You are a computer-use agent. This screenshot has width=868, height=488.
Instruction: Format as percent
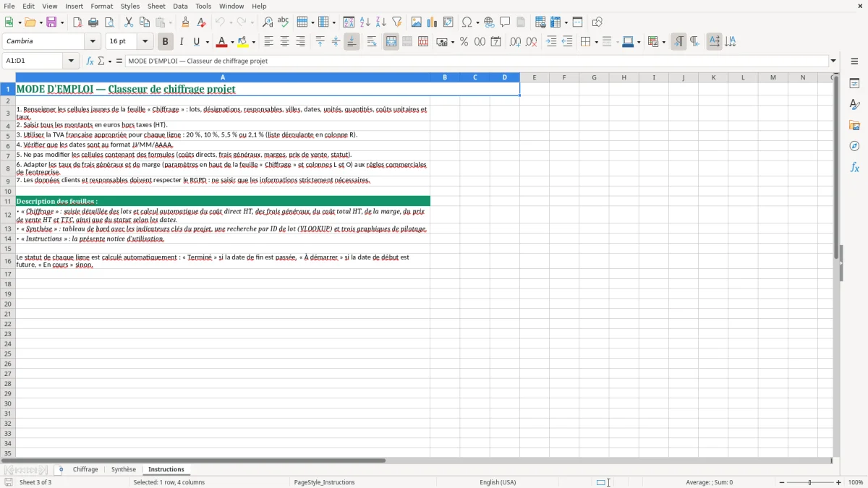[464, 42]
